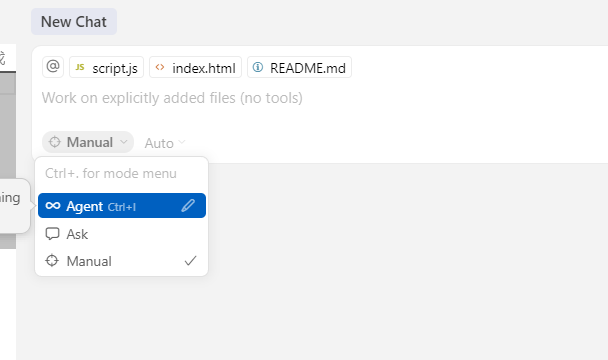Click the README.md file chip
The width and height of the screenshot is (608, 360).
pos(299,67)
